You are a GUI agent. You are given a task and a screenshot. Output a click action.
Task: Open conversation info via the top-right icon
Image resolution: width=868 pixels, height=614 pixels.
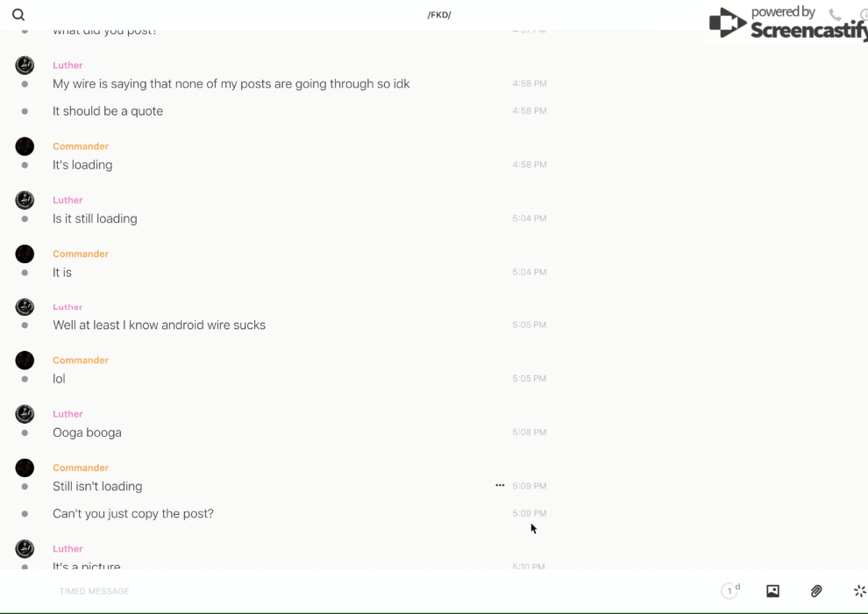coord(863,15)
